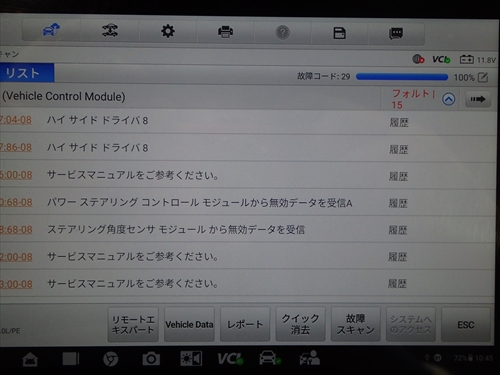Tap the battery voltage 11.8V indicator

click(478, 60)
